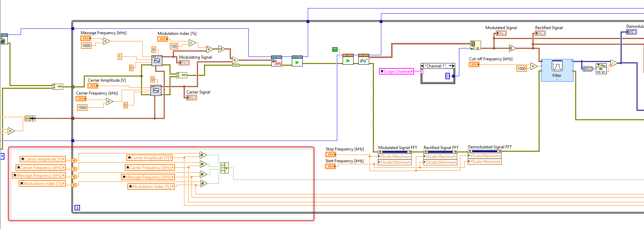Click XScale.Minimum on Rectified Signal FFT node
644x229 pixels.
coord(440,162)
